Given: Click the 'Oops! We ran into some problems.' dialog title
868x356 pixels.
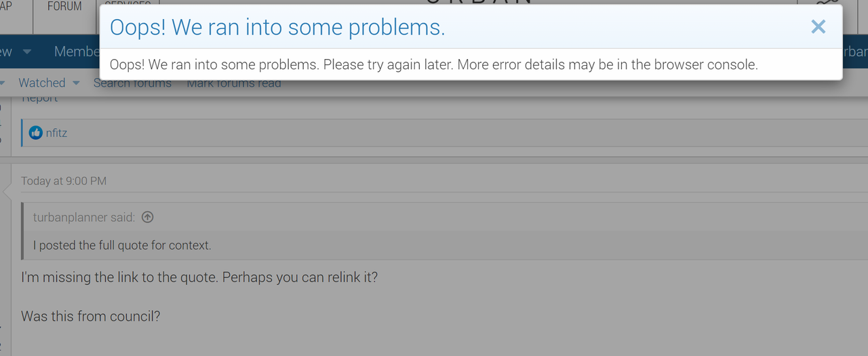Looking at the screenshot, I should click(277, 27).
